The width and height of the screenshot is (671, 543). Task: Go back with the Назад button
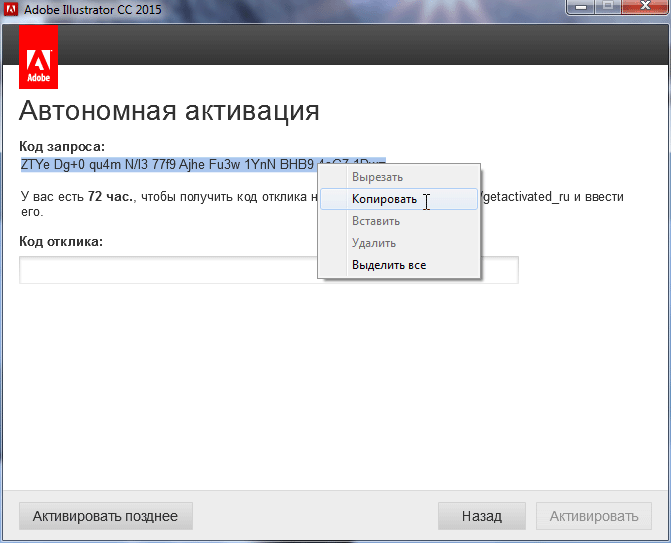(482, 516)
